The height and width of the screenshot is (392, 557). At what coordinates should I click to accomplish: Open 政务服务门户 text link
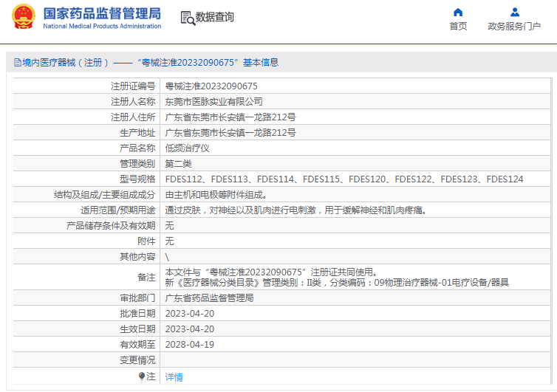click(x=514, y=27)
